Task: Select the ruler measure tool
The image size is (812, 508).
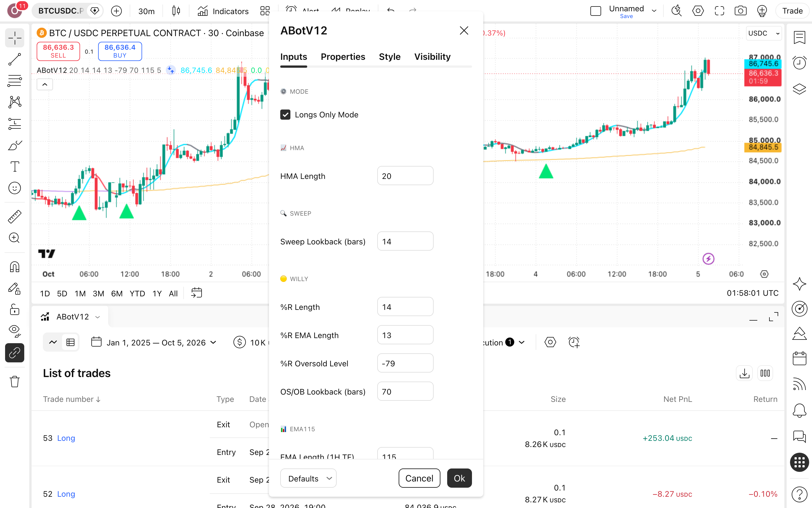Action: coord(14,217)
